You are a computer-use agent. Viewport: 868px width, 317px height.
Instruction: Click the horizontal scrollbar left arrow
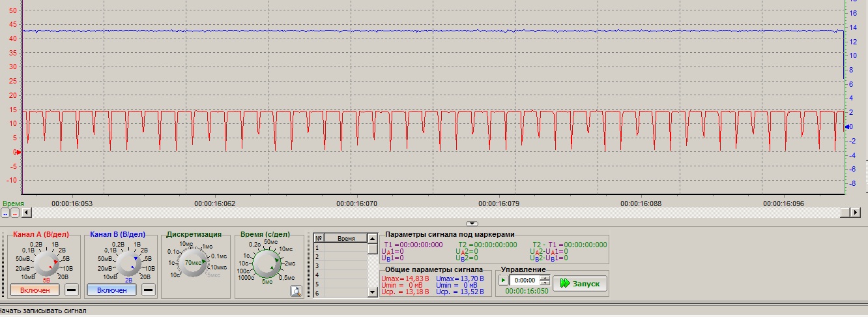[26, 213]
